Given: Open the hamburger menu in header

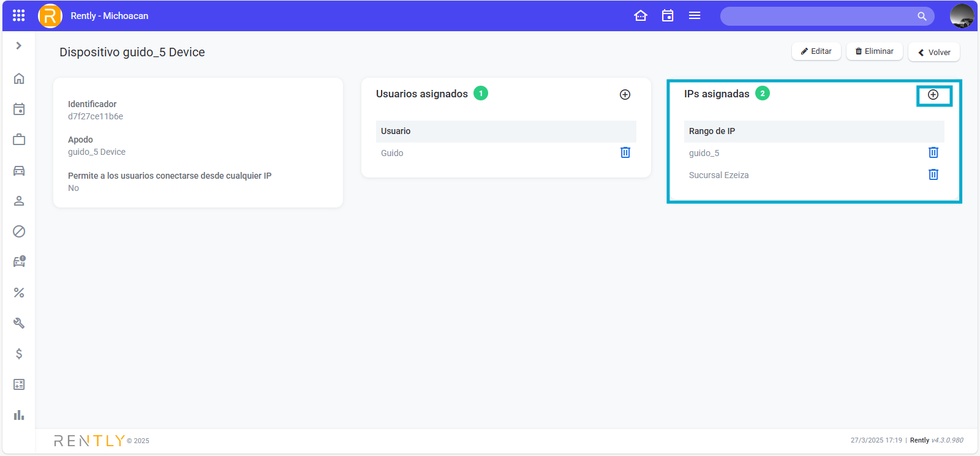Looking at the screenshot, I should tap(695, 16).
